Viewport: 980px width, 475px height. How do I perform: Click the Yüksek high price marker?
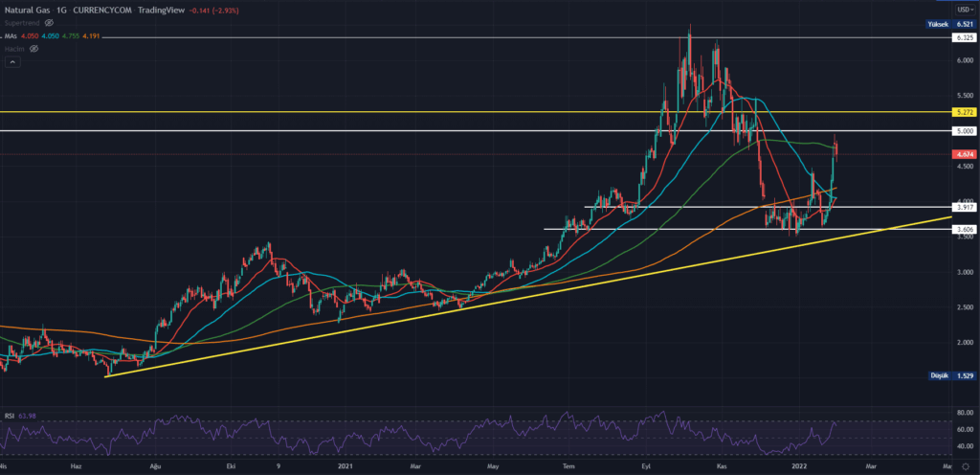click(937, 23)
